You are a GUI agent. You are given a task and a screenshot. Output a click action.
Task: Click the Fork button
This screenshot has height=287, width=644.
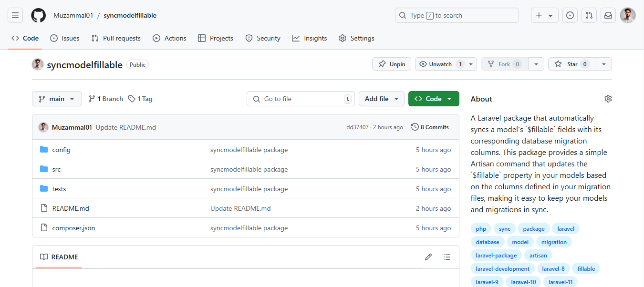point(504,64)
